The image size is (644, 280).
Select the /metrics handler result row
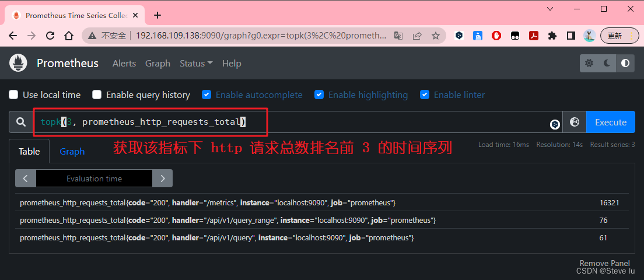[321, 202]
